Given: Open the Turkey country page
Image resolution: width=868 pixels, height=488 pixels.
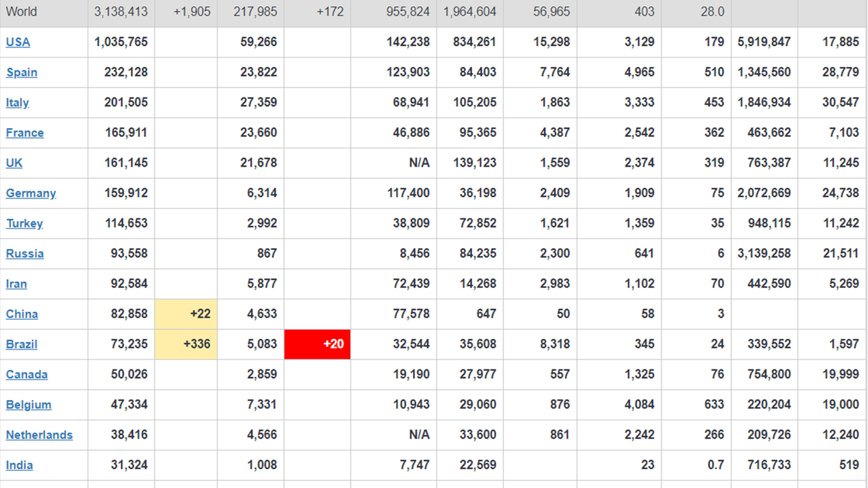Looking at the screenshot, I should pos(24,224).
